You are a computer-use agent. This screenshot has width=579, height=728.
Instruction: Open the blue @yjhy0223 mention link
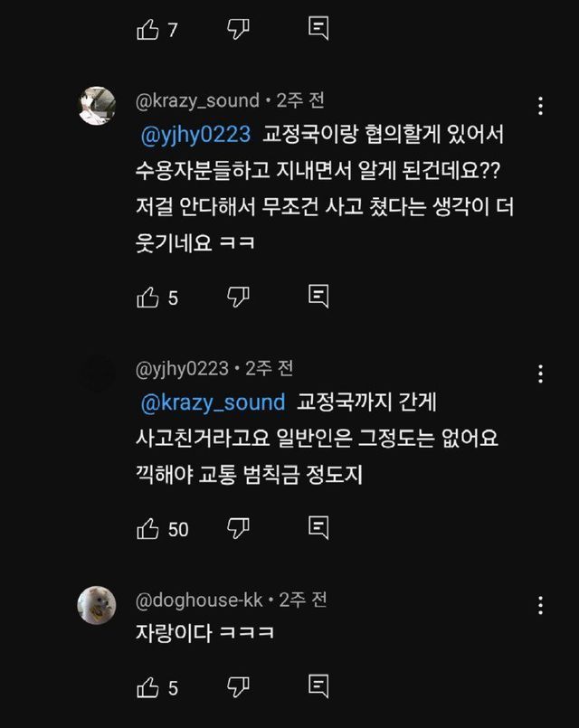(x=196, y=135)
